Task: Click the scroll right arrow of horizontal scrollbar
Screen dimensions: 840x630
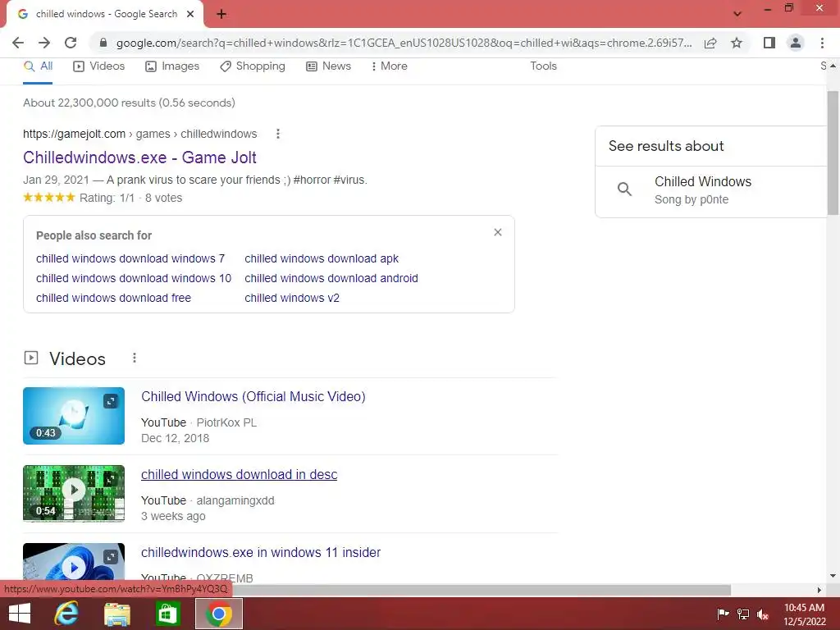Action: tap(819, 591)
